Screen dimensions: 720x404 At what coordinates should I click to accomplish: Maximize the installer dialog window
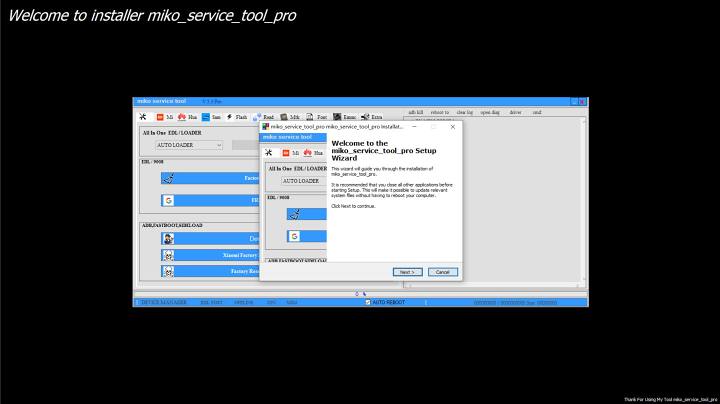pos(434,127)
